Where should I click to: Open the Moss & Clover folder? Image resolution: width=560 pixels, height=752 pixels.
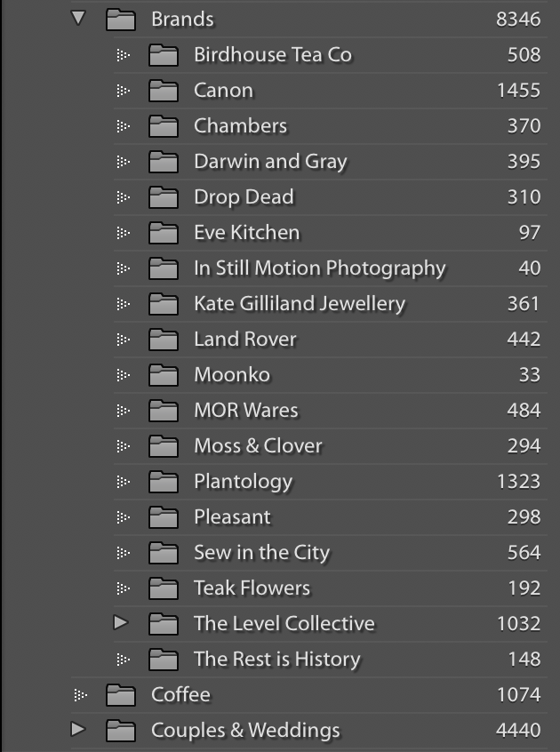(258, 445)
